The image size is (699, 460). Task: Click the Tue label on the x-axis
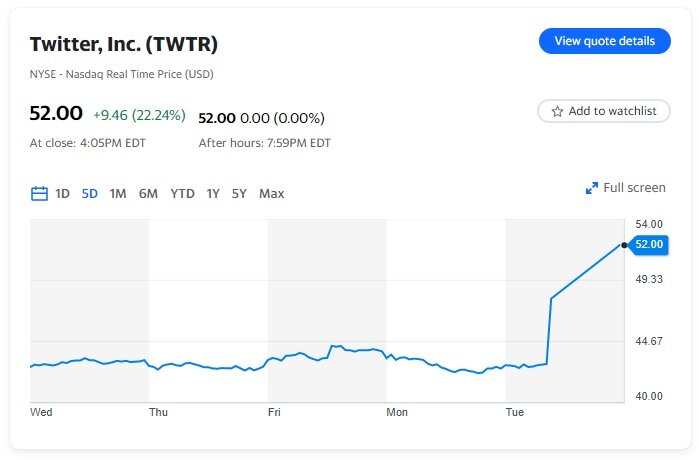515,411
